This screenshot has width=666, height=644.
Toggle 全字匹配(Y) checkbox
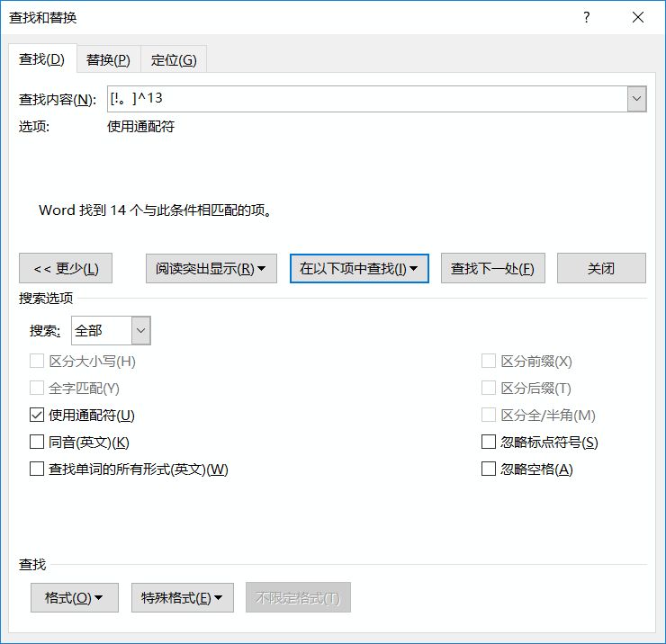pyautogui.click(x=37, y=388)
